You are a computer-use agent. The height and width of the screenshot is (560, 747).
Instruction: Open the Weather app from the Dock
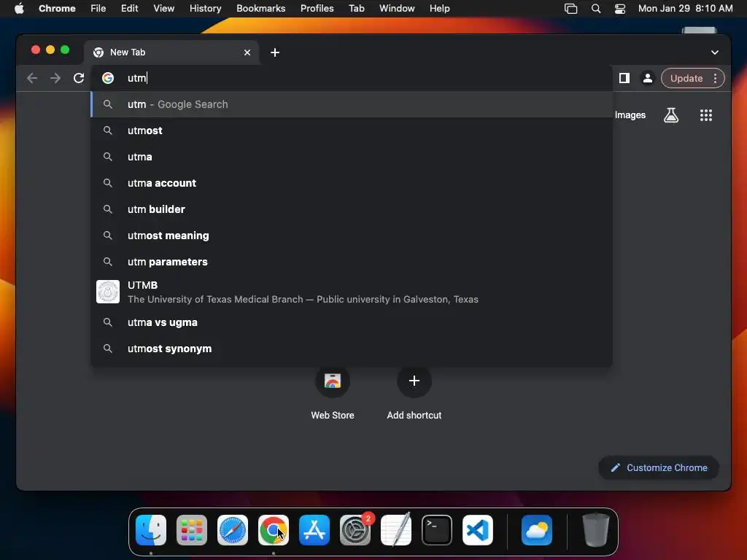[x=537, y=530]
